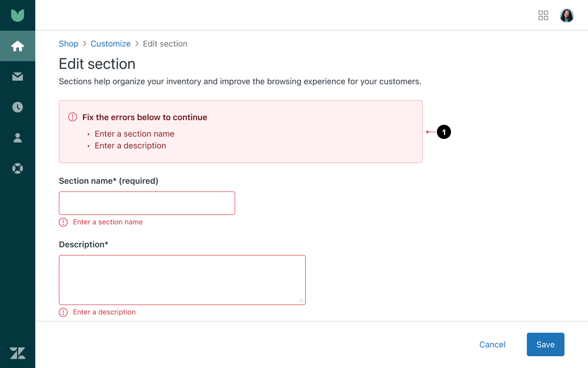Select the Home icon in the sidebar
The width and height of the screenshot is (588, 368).
click(18, 46)
